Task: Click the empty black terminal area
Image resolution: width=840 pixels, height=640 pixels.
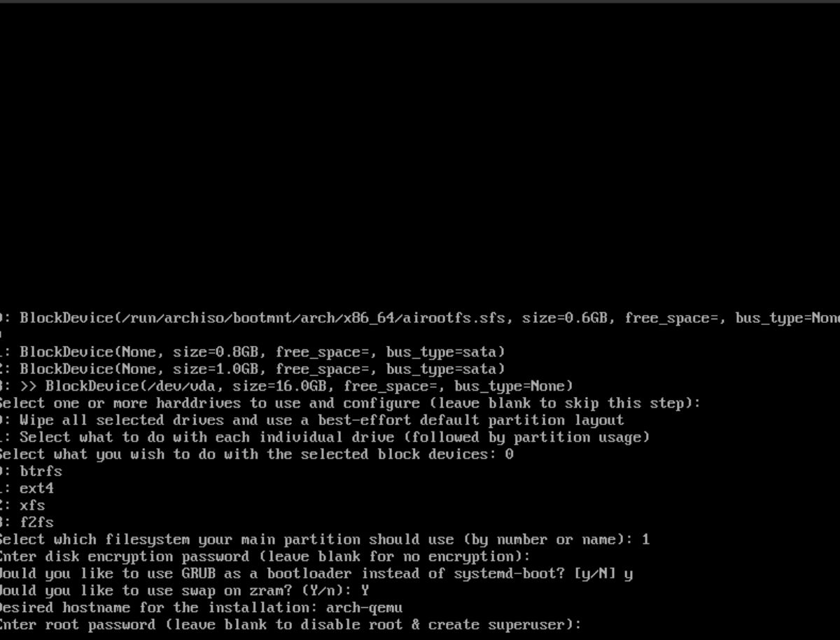Action: point(420,154)
